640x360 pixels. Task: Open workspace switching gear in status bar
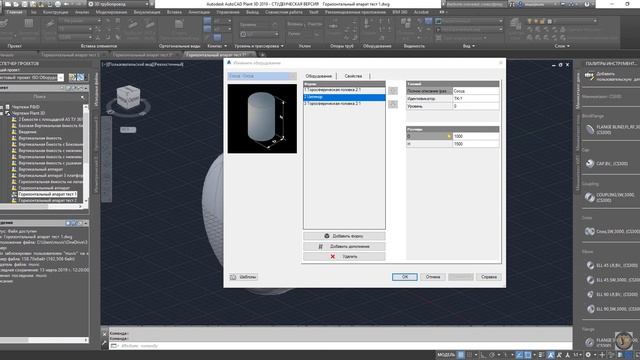(588, 355)
